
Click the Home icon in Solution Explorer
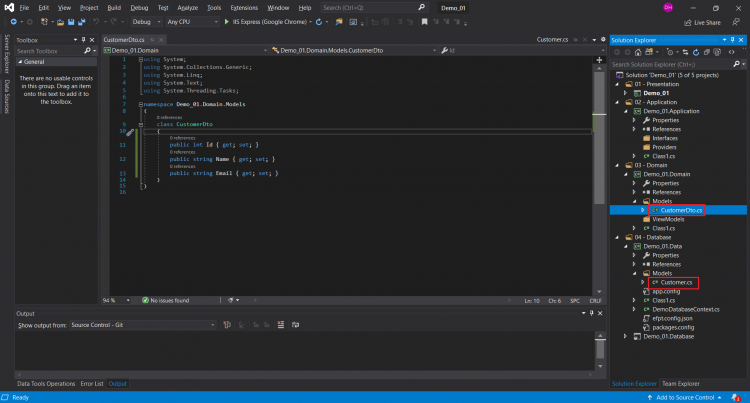(x=640, y=52)
